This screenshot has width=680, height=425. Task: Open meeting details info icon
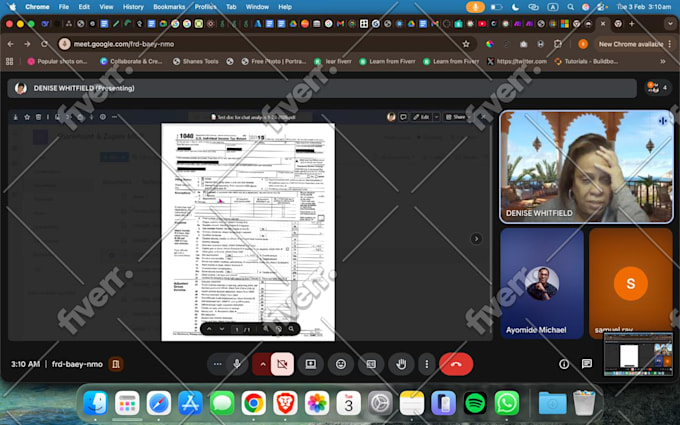coord(564,364)
